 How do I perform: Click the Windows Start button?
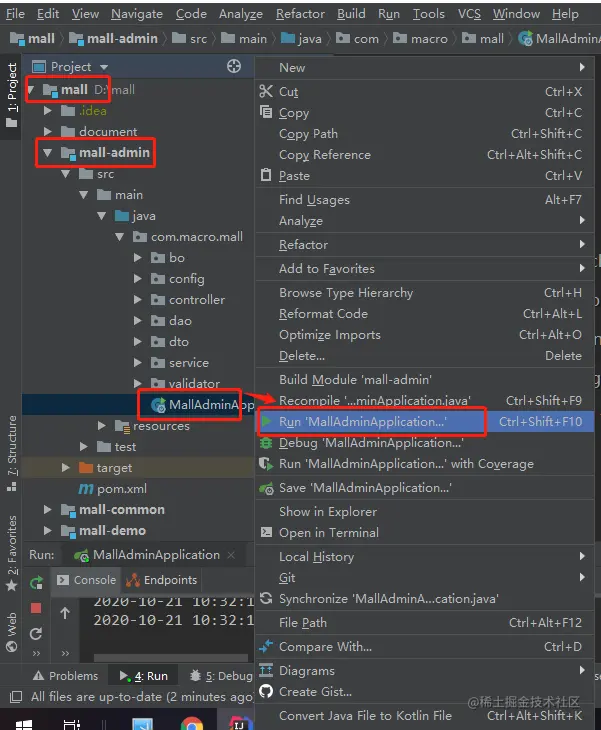pos(24,724)
